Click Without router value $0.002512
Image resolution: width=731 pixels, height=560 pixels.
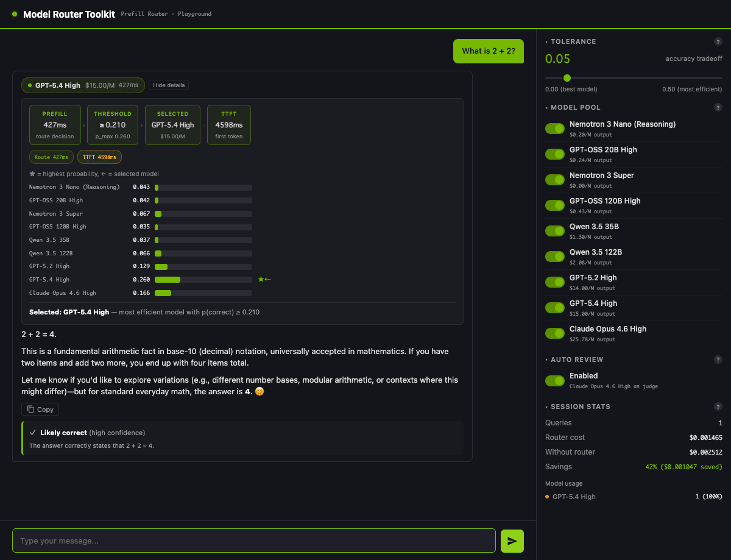point(706,452)
